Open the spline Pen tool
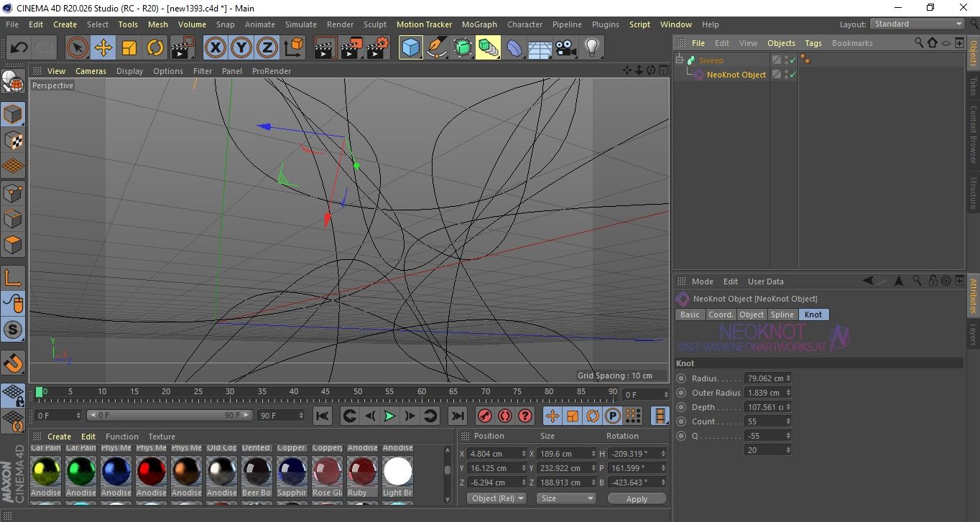Image resolution: width=980 pixels, height=522 pixels. [x=437, y=48]
